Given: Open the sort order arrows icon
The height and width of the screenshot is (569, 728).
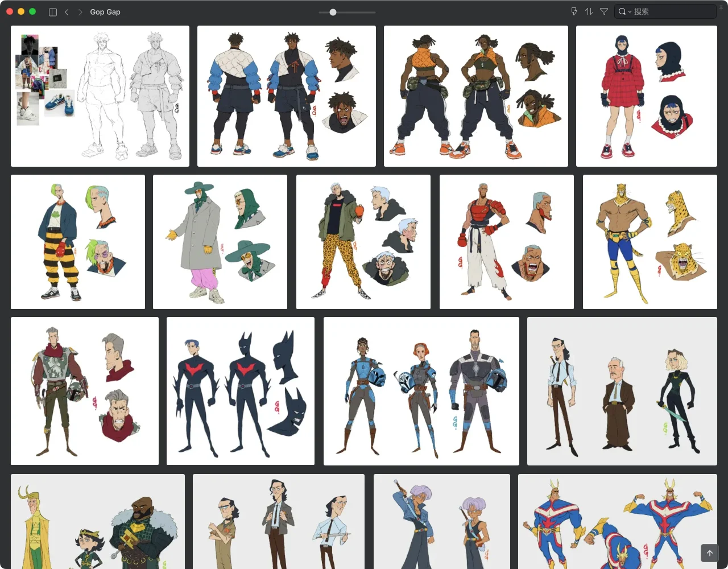Looking at the screenshot, I should (x=589, y=11).
